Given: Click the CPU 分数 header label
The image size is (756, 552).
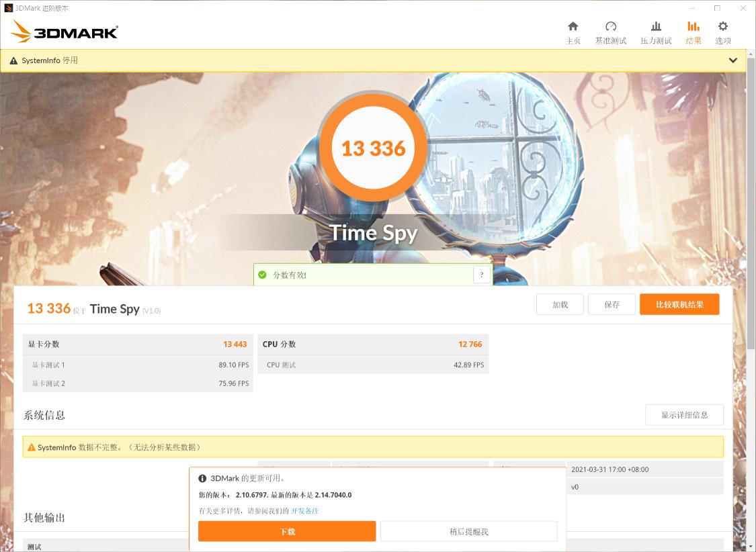Looking at the screenshot, I should point(279,344).
